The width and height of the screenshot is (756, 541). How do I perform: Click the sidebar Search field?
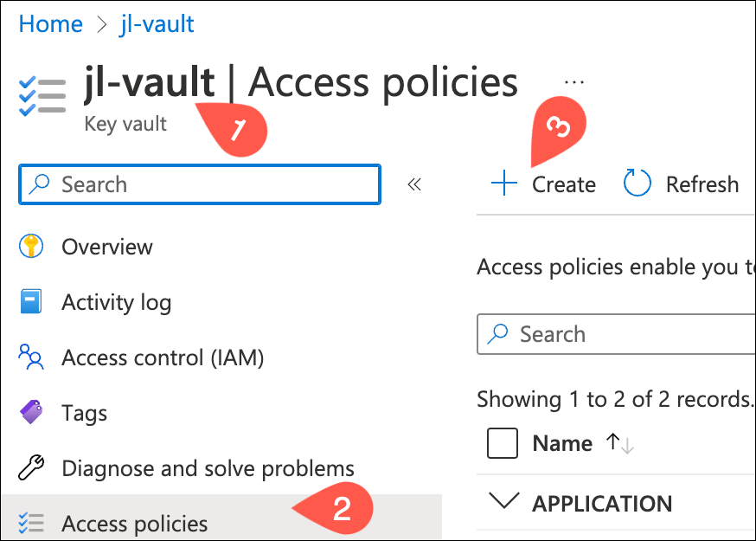[208, 184]
